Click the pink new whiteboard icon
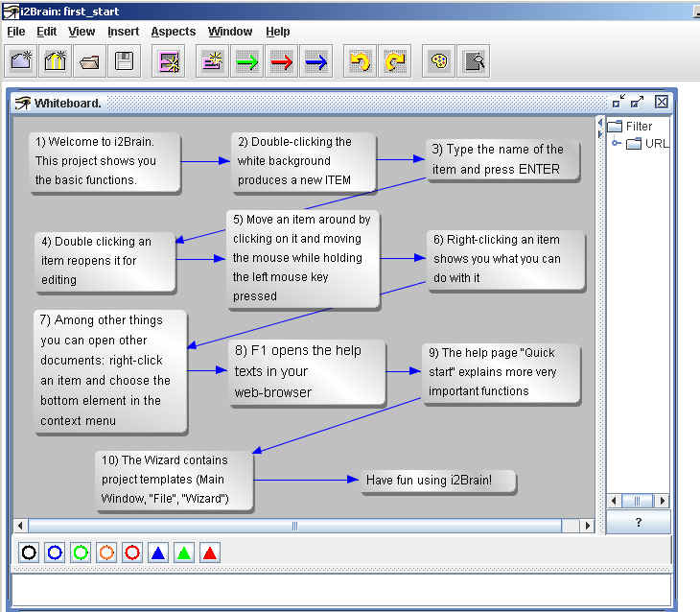The image size is (700, 612). (169, 61)
